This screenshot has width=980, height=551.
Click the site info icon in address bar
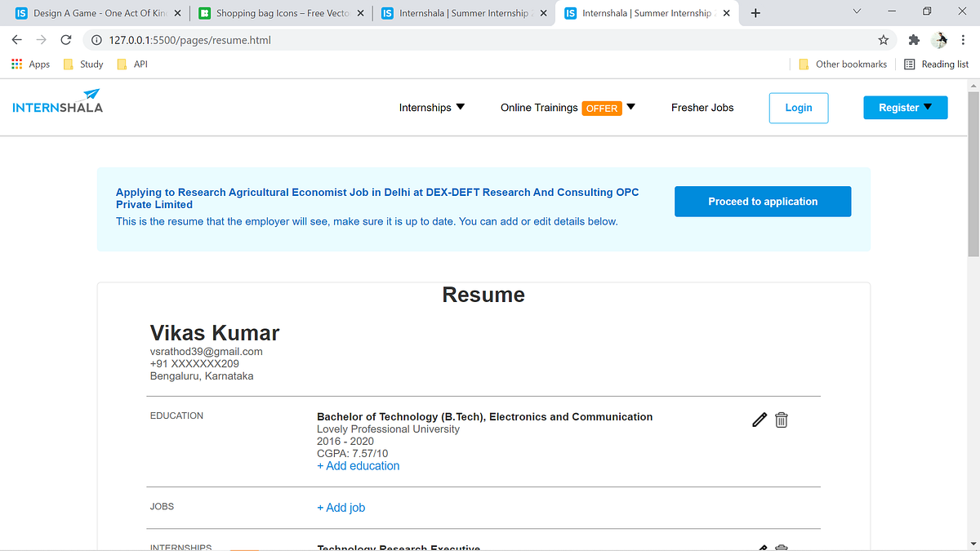[97, 38]
